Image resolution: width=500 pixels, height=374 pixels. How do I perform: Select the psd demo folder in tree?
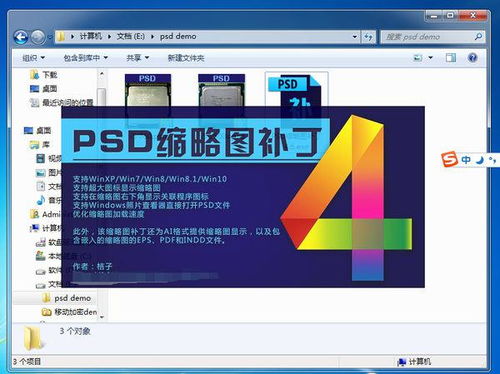(x=66, y=298)
